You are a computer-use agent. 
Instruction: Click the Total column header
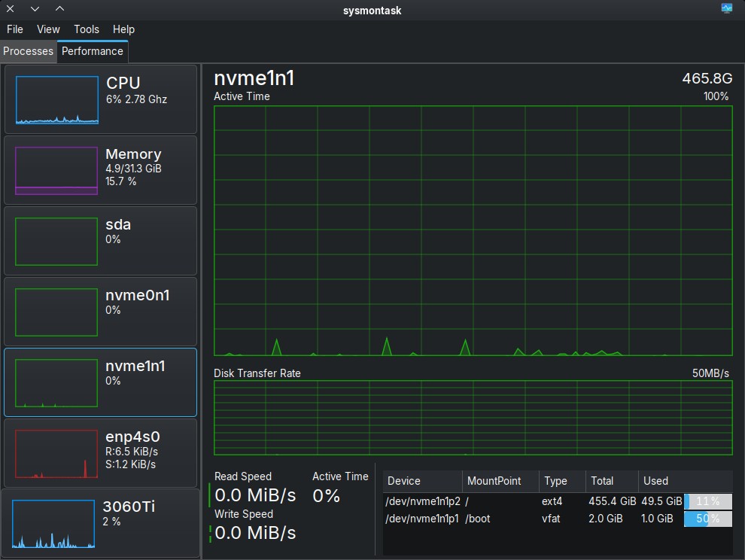coord(610,481)
